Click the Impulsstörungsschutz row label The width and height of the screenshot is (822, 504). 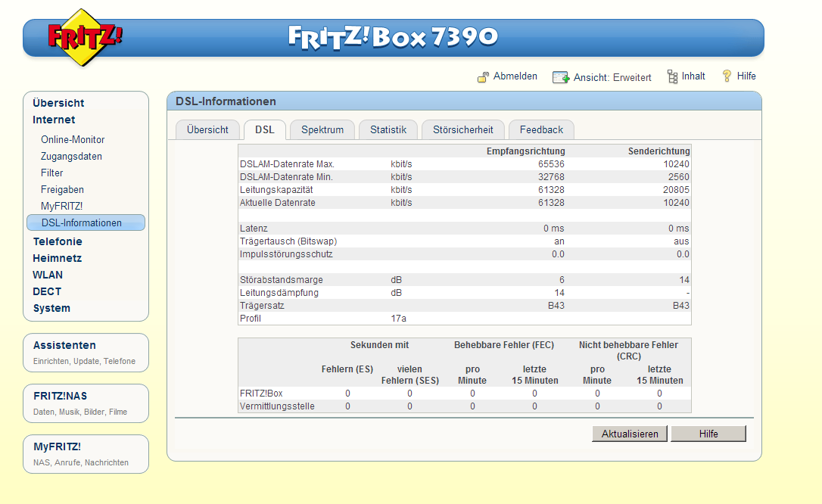[286, 254]
